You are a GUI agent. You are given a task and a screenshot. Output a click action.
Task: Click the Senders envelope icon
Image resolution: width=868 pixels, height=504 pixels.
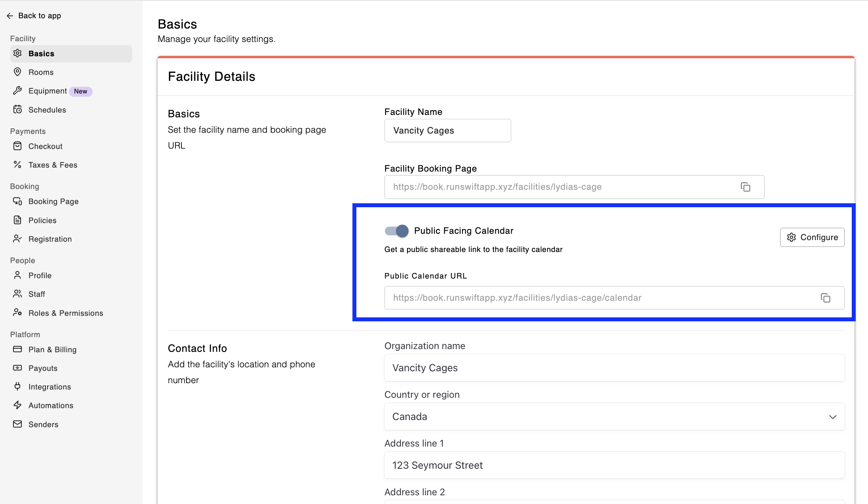pos(17,424)
